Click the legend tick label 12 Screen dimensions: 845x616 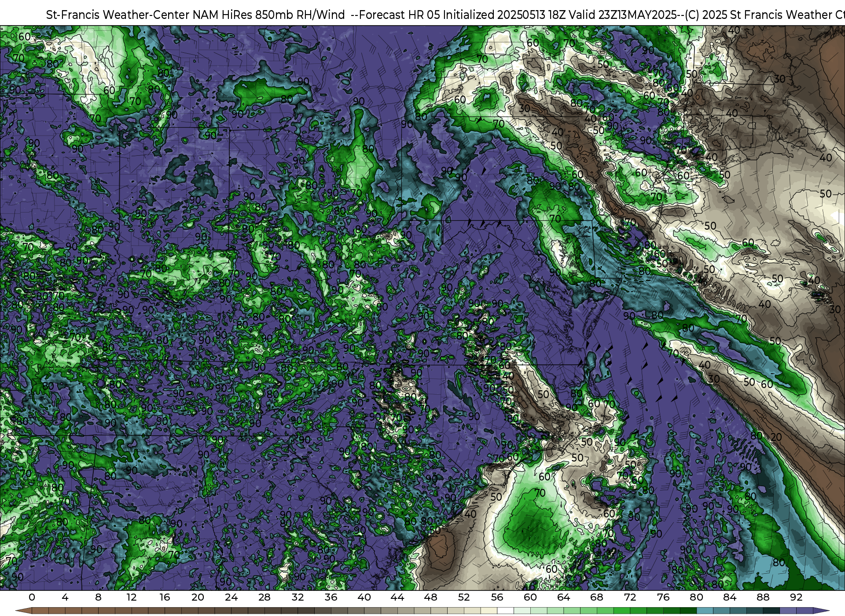[132, 598]
